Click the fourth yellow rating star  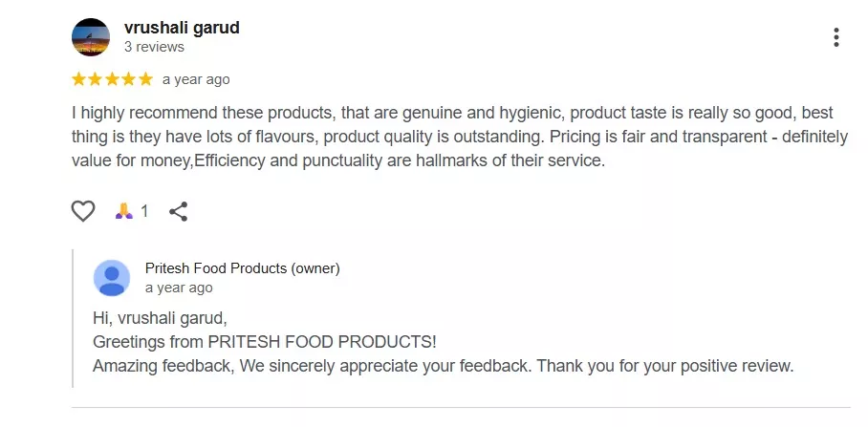click(x=128, y=79)
